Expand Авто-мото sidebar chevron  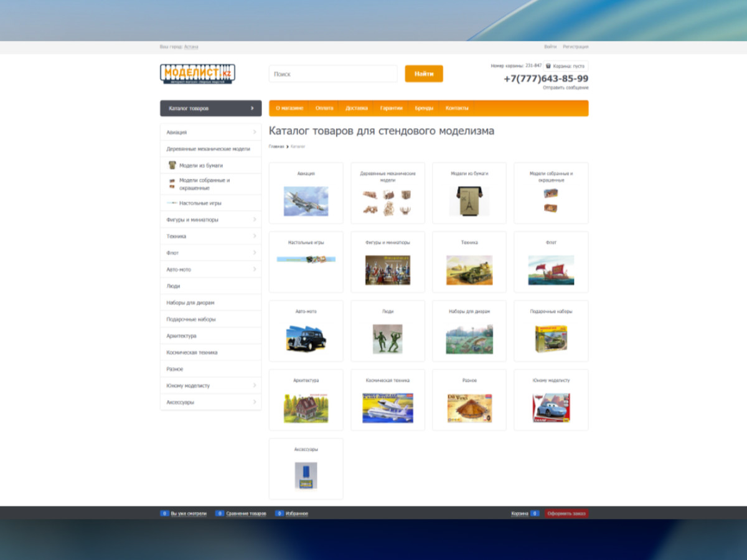coord(255,269)
